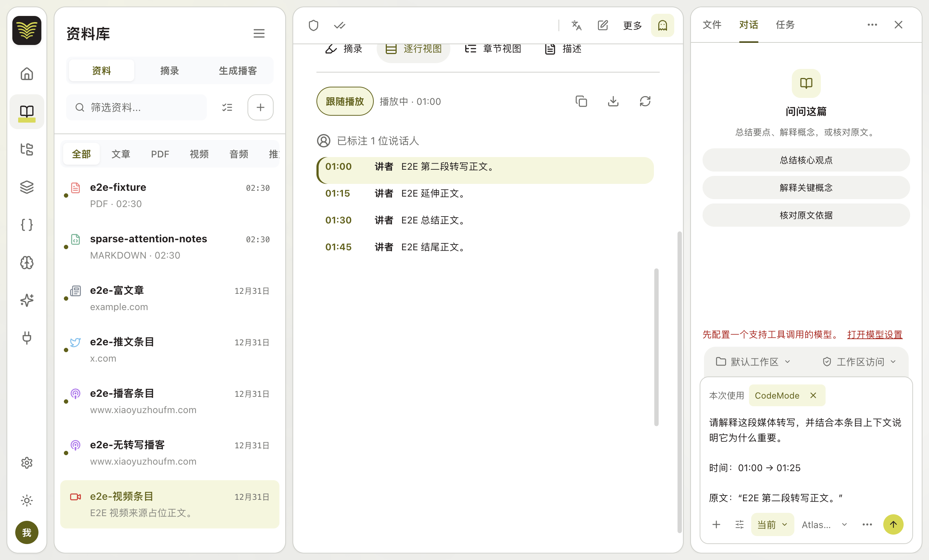Image resolution: width=929 pixels, height=560 pixels.
Task: Filter list by PDF
Action: point(160,154)
